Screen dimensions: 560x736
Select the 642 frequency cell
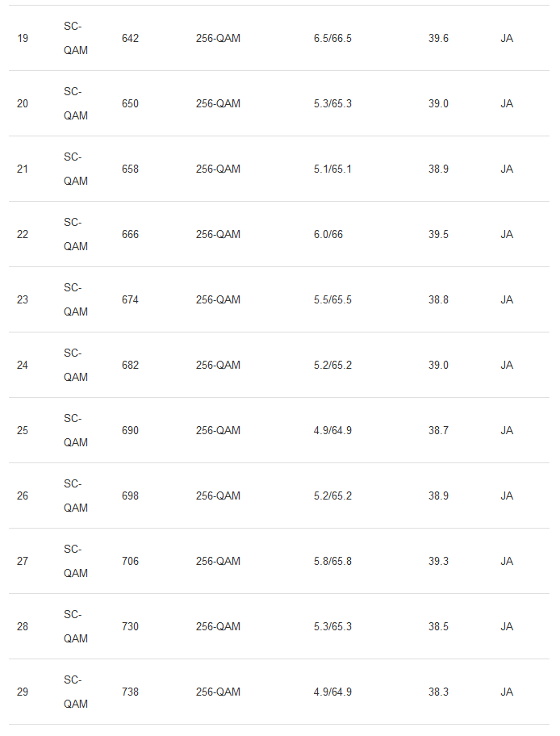click(x=130, y=38)
